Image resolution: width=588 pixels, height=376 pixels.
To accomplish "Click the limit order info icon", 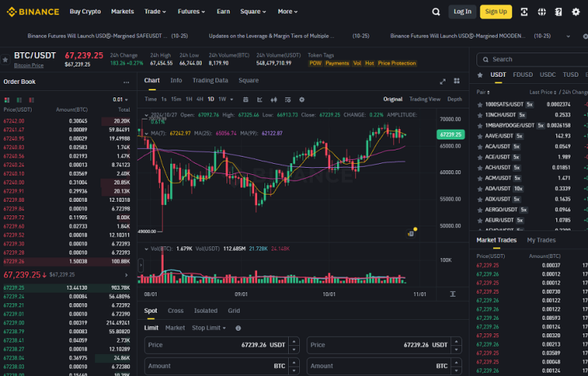I will 238,328.
